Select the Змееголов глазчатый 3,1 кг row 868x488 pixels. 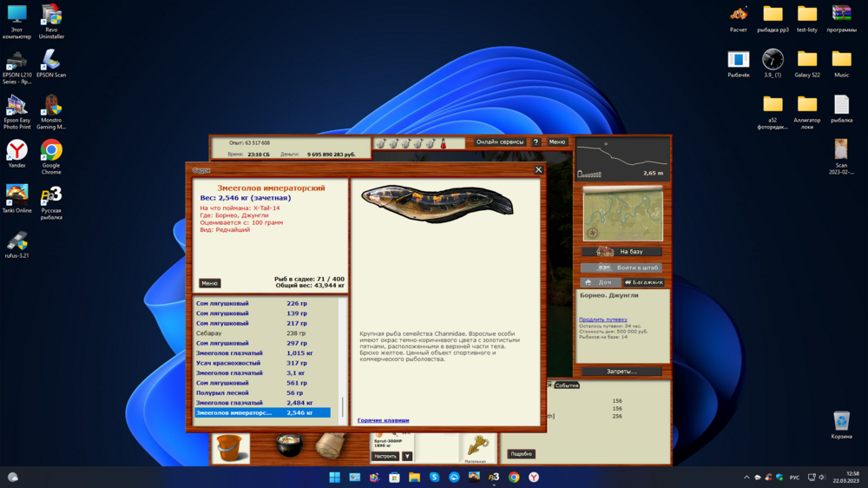click(263, 373)
